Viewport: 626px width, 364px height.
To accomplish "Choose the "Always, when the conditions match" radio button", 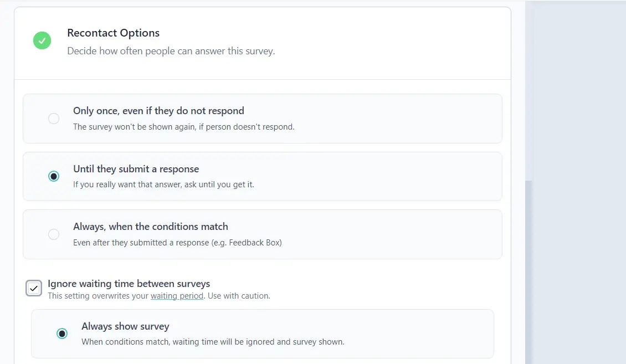I will pos(54,234).
